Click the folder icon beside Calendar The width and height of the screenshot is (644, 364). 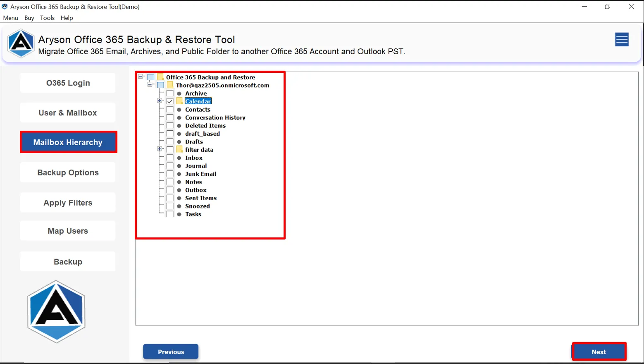(179, 101)
